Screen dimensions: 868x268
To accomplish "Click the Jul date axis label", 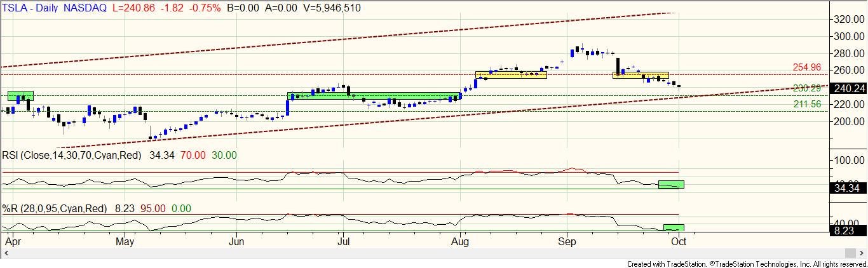I will pyautogui.click(x=344, y=241).
